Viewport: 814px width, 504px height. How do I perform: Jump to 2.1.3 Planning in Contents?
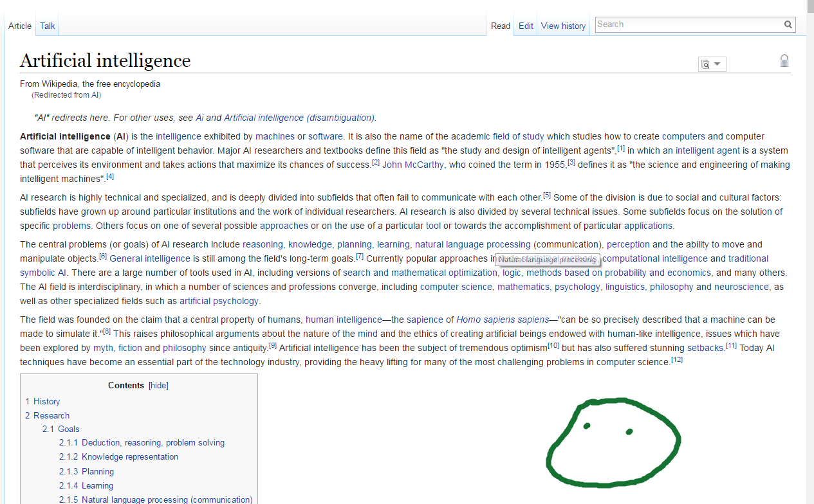point(98,471)
